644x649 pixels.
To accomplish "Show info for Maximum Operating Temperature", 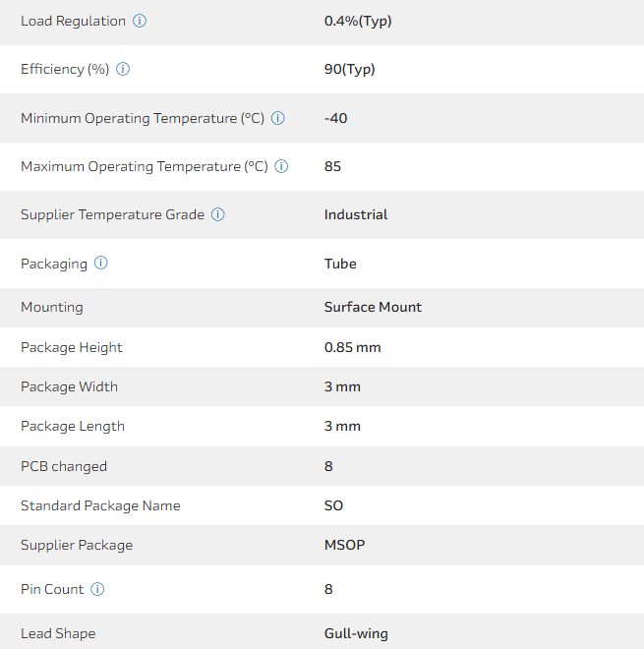I will pos(281,167).
